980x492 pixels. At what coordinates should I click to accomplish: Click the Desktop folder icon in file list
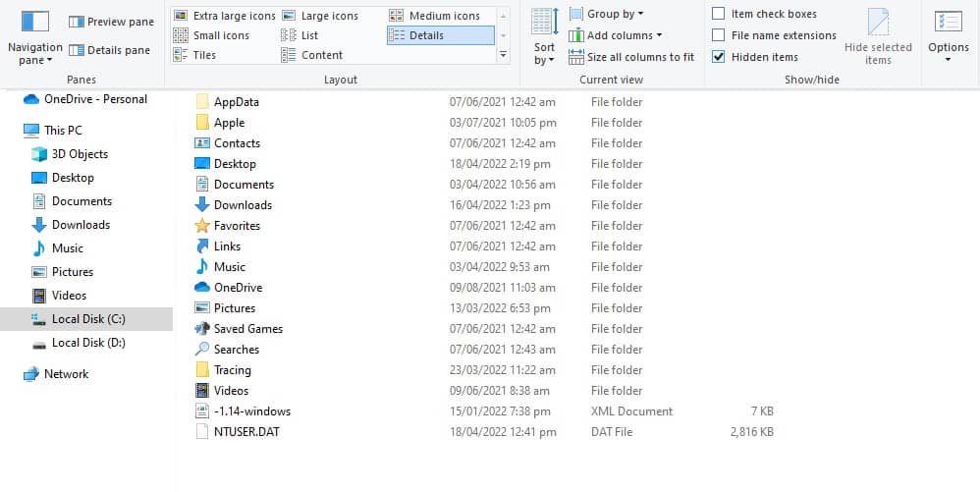tap(202, 164)
